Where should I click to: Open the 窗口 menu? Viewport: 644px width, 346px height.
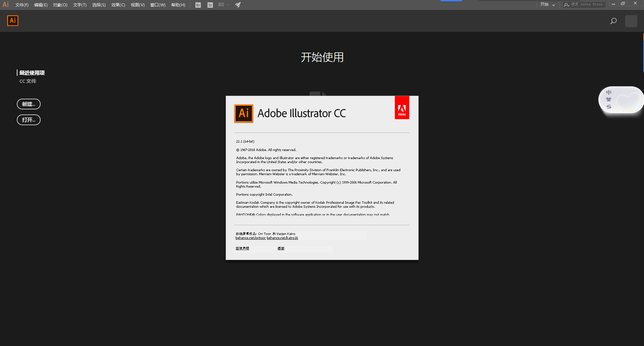[x=158, y=5]
